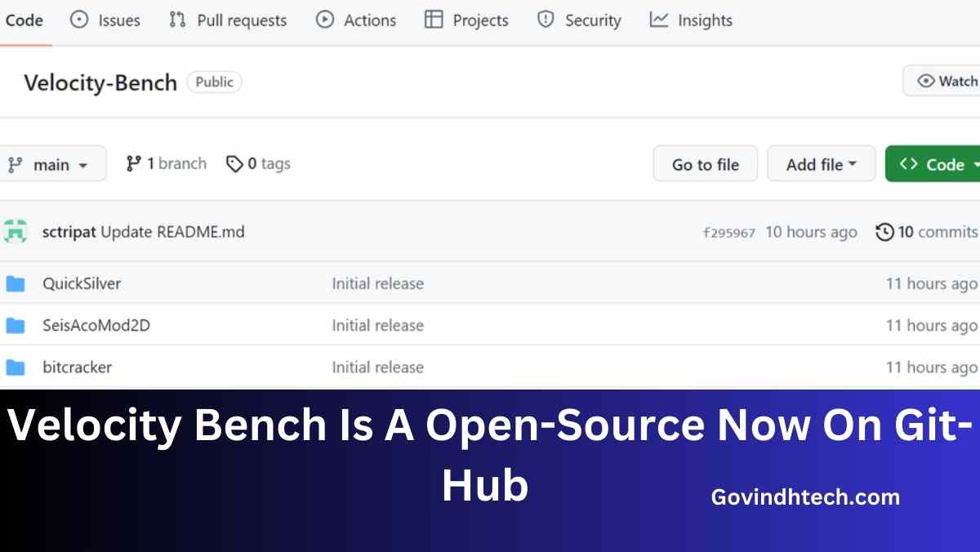
Task: Click the QuickSilver folder icon
Action: click(16, 284)
